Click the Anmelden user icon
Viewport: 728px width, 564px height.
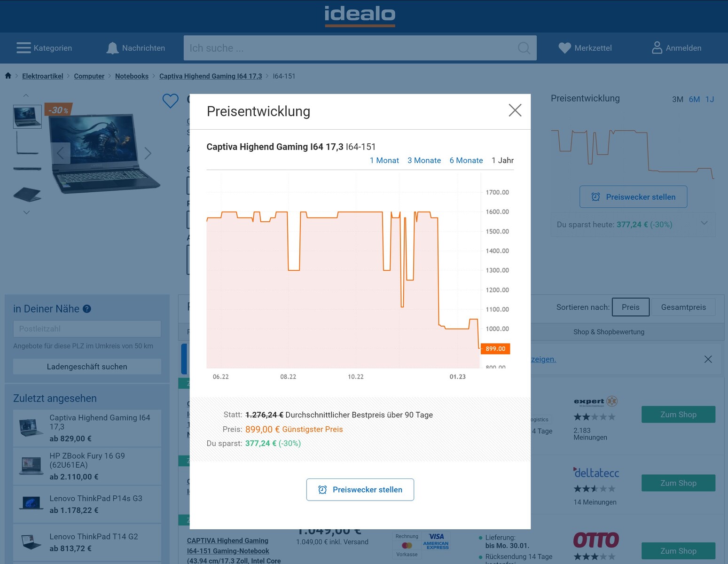677,48
